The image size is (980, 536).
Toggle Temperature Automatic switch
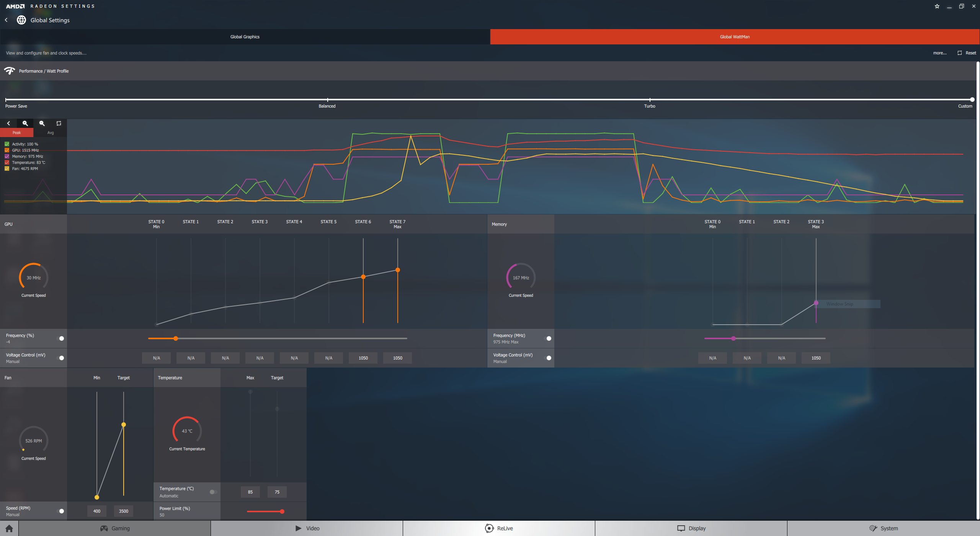pyautogui.click(x=213, y=492)
